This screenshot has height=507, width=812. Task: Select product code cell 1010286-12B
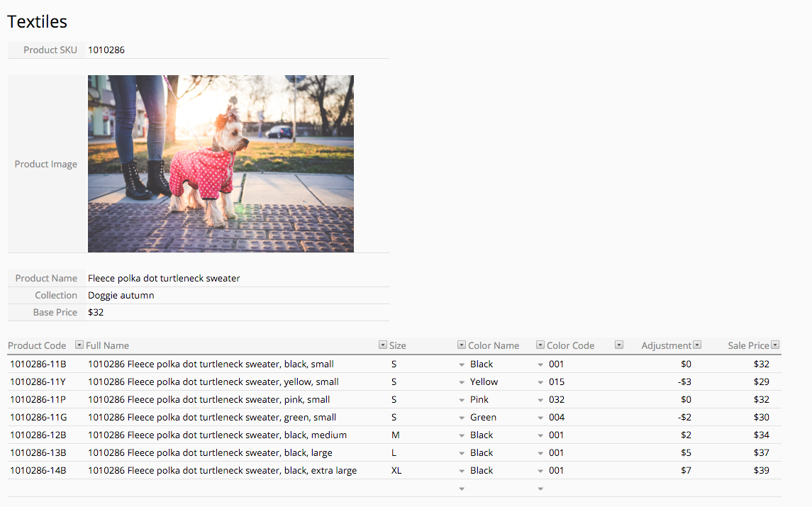(x=38, y=435)
